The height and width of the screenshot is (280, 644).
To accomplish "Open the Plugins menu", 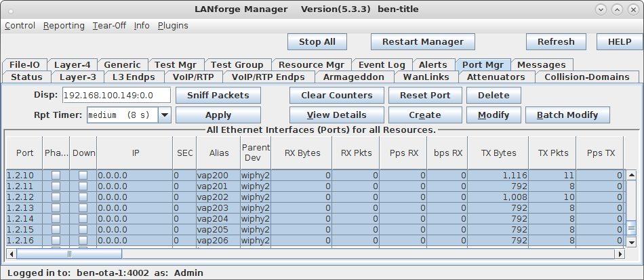I will (173, 26).
